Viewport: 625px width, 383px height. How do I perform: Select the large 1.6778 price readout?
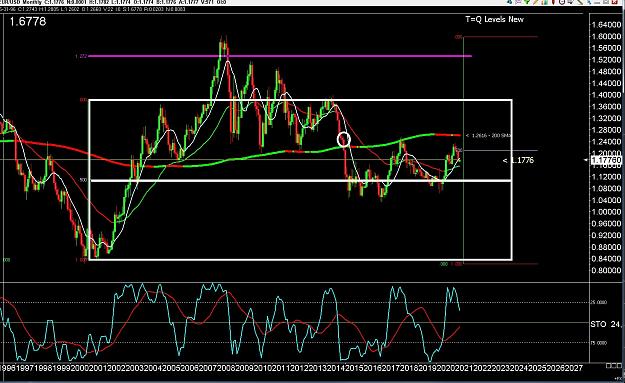pos(28,21)
